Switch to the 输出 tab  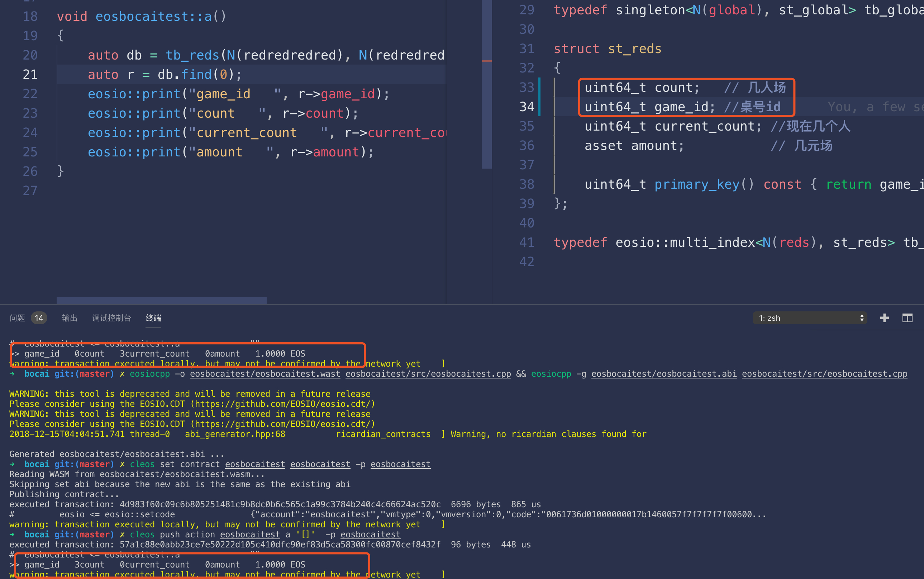point(69,318)
